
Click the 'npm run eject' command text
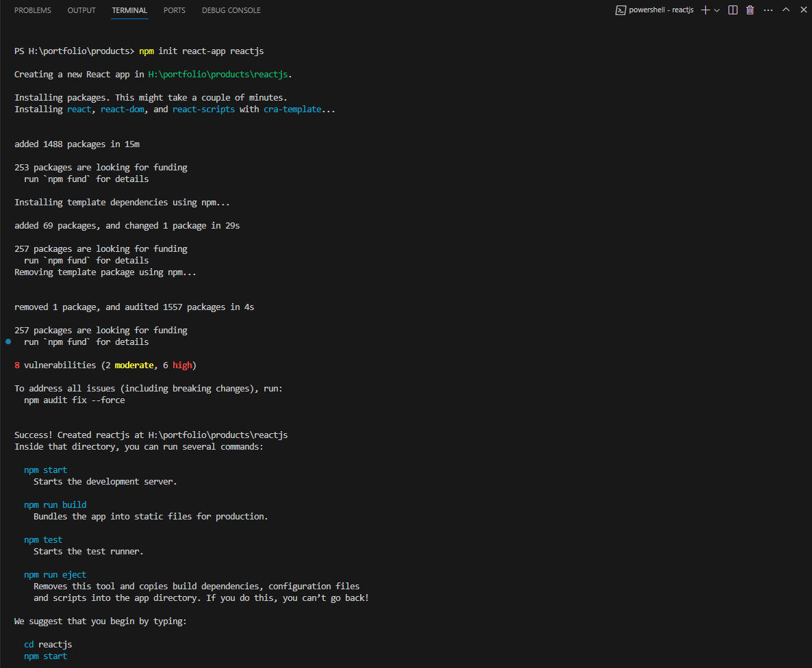coord(55,574)
